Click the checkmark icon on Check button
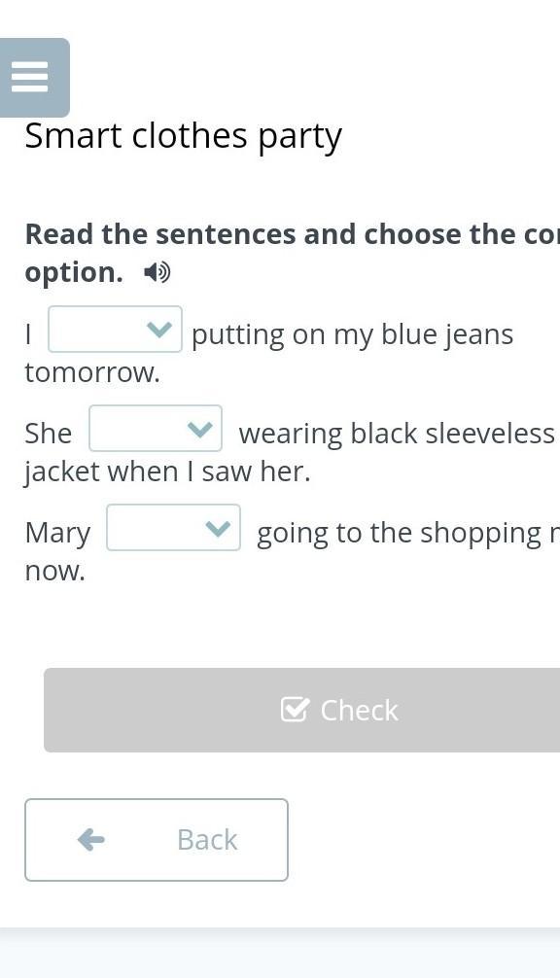Image resolution: width=560 pixels, height=978 pixels. [x=295, y=709]
